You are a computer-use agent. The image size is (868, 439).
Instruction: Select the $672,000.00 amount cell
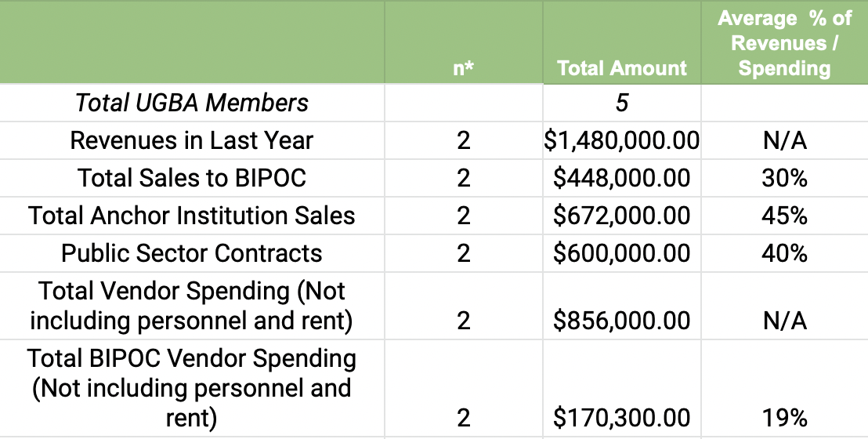coord(622,216)
